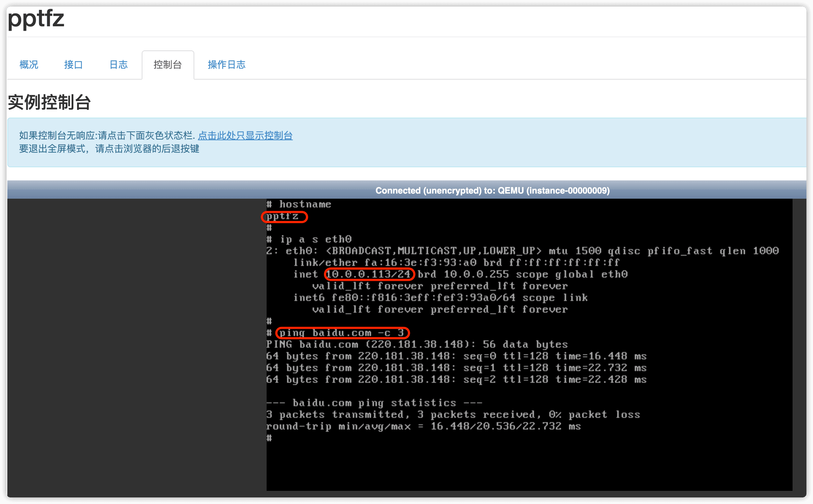Click the '3 packets transmitted' summary line
The height and width of the screenshot is (504, 813).
(453, 414)
